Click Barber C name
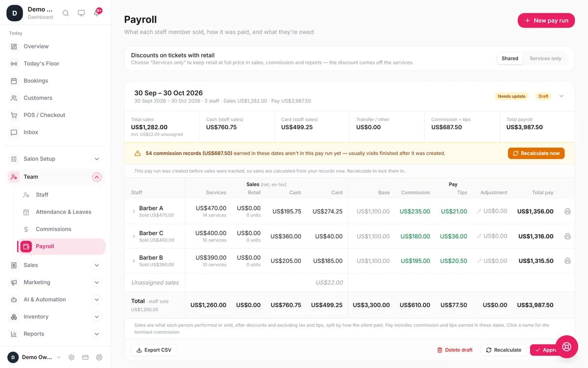Image resolution: width=588 pixels, height=368 pixels. [151, 233]
